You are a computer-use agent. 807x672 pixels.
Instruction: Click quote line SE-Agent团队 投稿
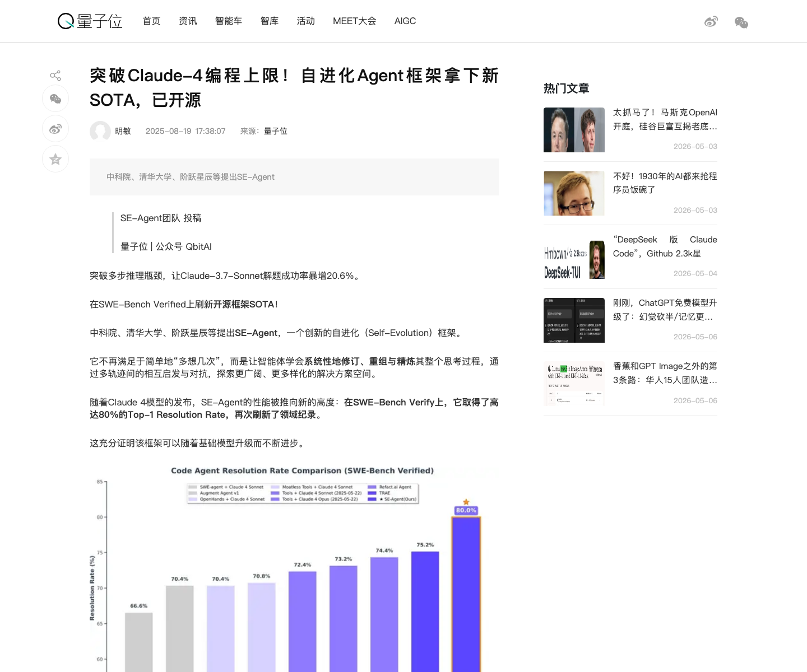pyautogui.click(x=161, y=218)
